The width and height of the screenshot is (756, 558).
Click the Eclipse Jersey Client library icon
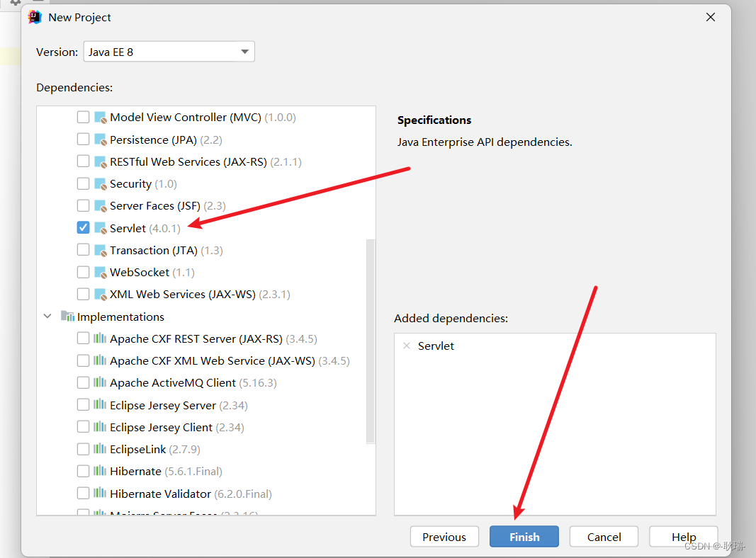pos(100,427)
